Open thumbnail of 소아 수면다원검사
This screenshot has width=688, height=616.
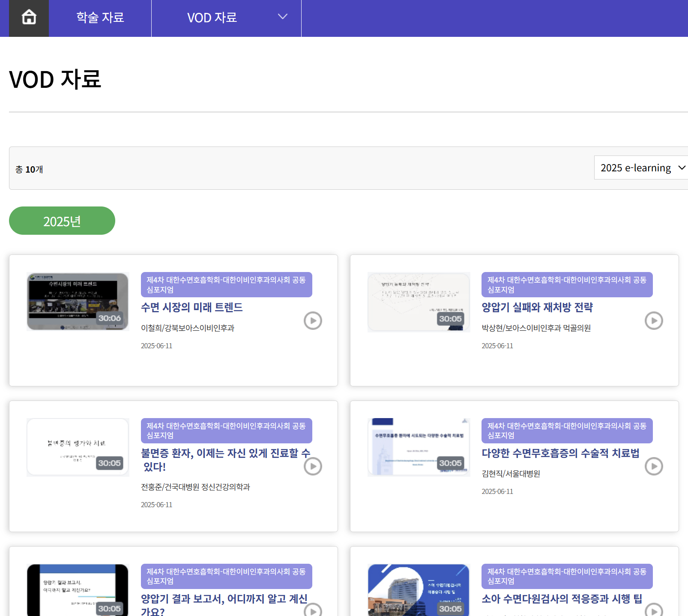tap(419, 590)
